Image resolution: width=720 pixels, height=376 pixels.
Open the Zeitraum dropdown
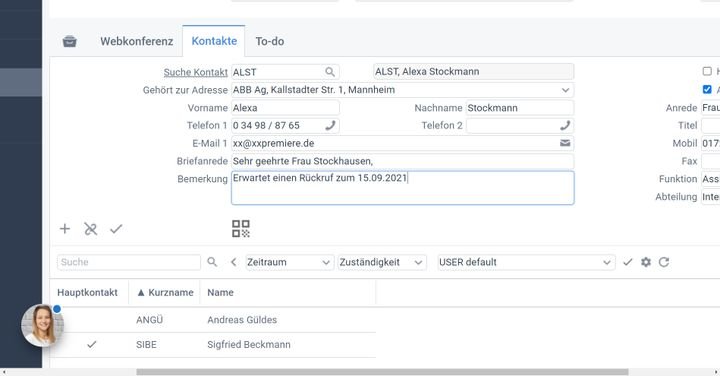[289, 262]
